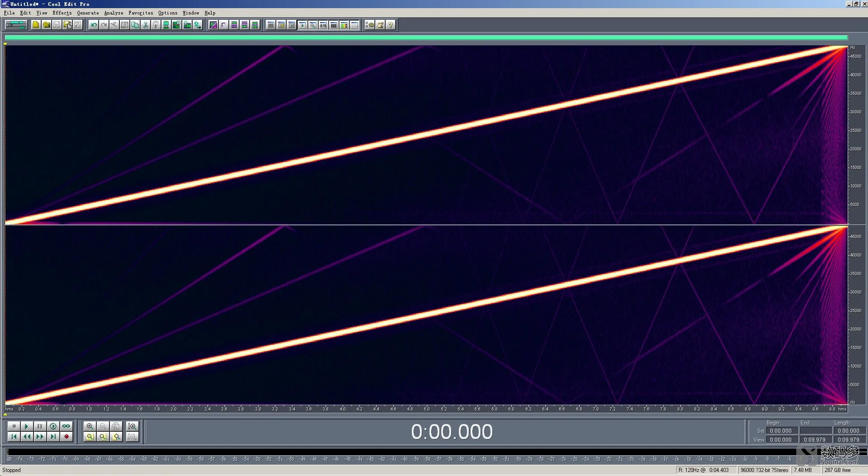This screenshot has width=868, height=476.
Task: Cut selection with the scissors icon
Action: (x=145, y=25)
